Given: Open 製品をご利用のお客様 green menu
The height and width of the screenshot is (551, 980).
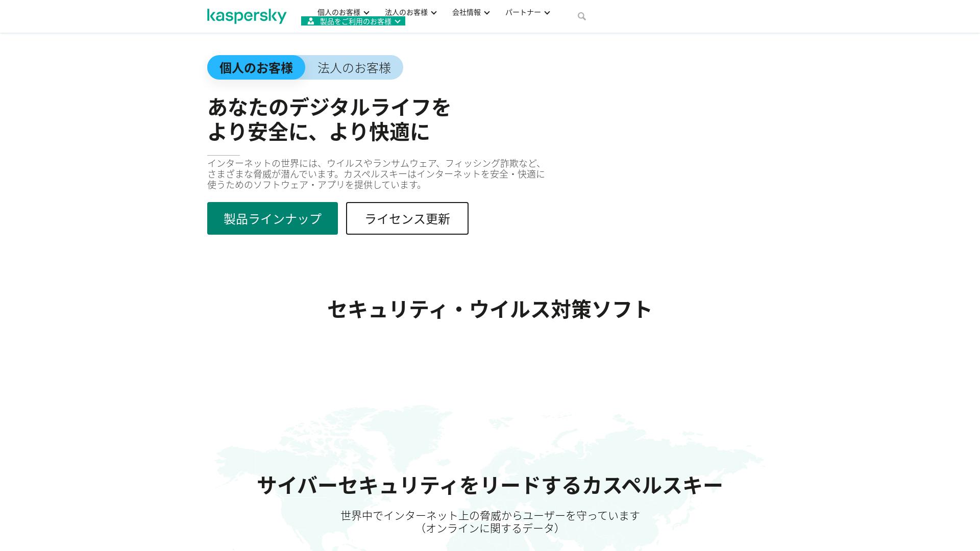Looking at the screenshot, I should click(353, 21).
